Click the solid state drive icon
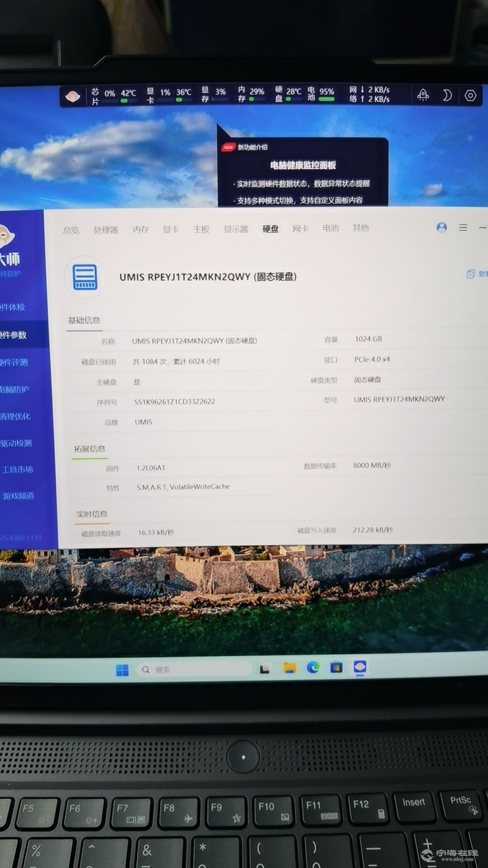The image size is (488, 868). (85, 277)
